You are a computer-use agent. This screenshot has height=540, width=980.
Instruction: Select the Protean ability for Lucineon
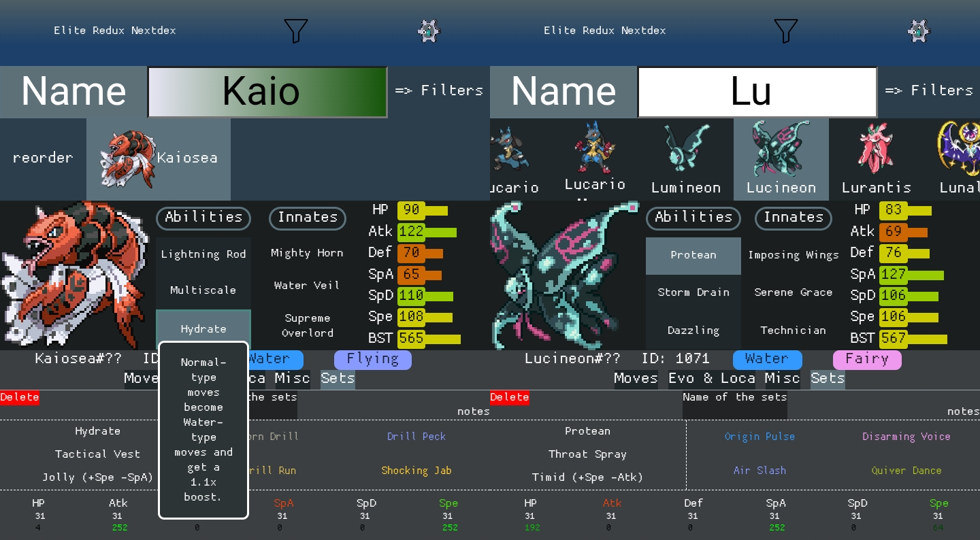693,255
